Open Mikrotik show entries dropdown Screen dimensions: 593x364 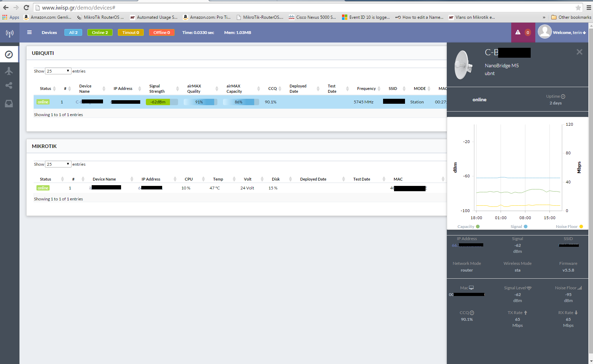point(58,164)
